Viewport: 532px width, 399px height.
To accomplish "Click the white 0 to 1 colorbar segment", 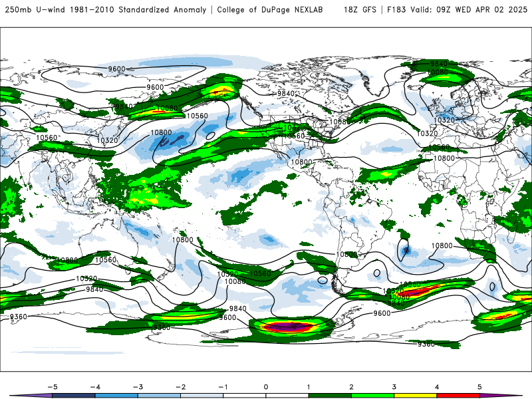I will (x=287, y=396).
